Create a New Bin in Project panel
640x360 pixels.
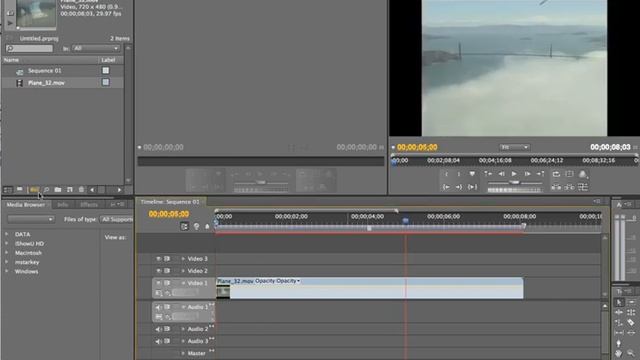click(58, 190)
